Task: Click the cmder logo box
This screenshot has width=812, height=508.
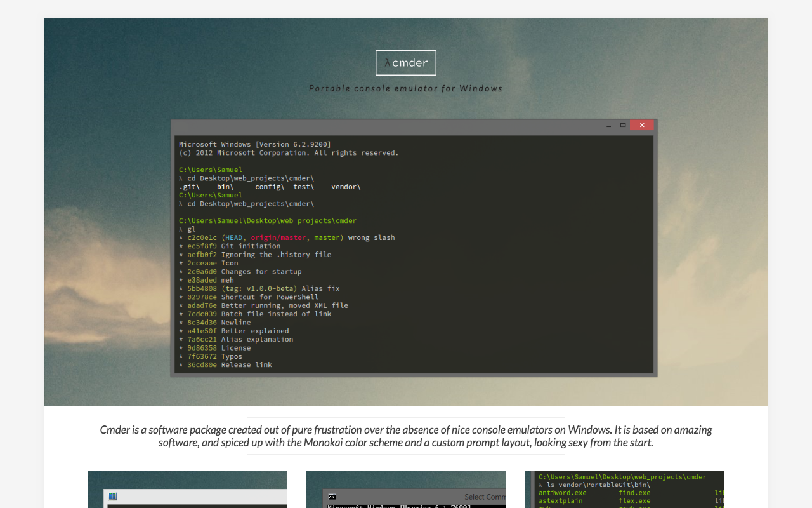Action: point(406,63)
